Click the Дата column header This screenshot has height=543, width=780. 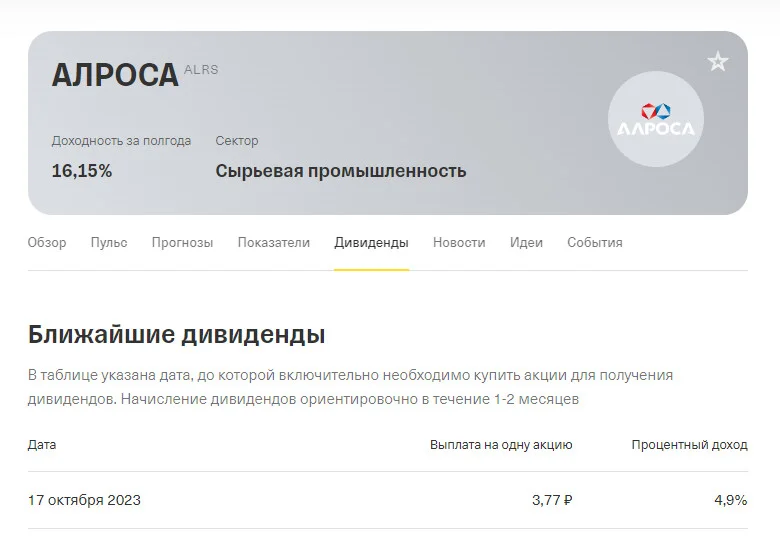point(42,445)
